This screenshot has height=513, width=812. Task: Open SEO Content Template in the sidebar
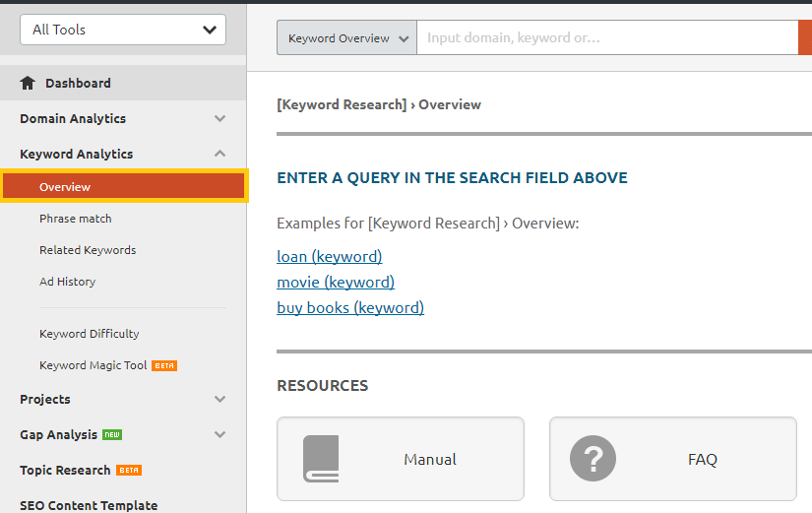[89, 505]
